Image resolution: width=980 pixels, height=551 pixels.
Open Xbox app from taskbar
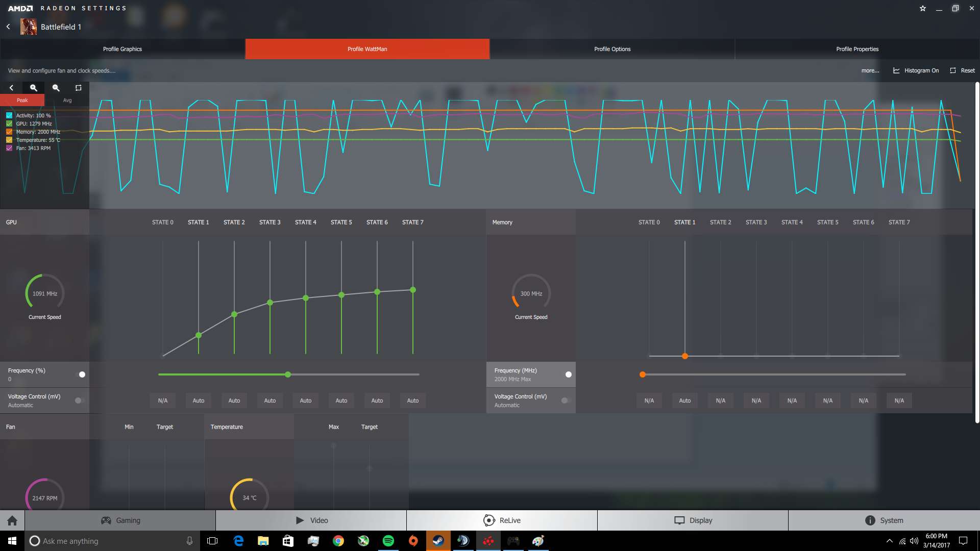363,541
